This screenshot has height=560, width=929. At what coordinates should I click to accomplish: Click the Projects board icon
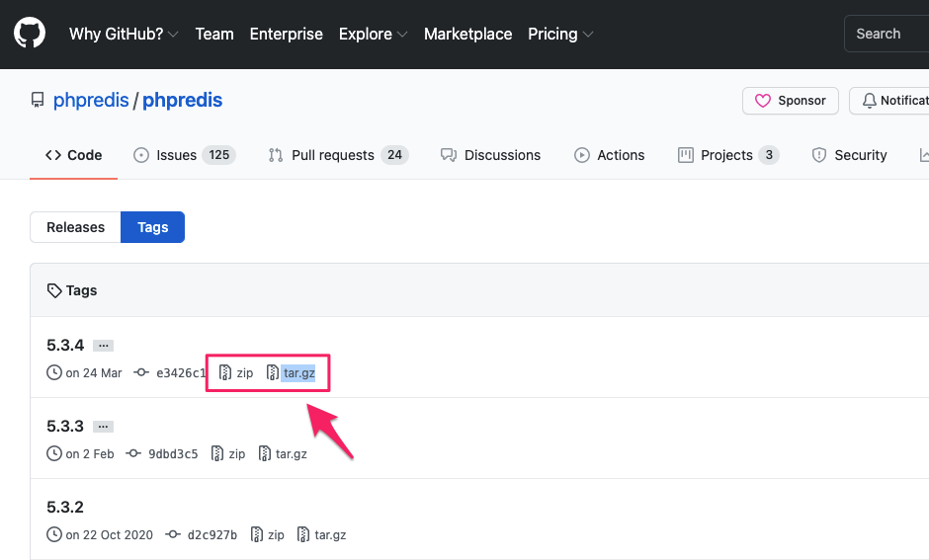686,155
